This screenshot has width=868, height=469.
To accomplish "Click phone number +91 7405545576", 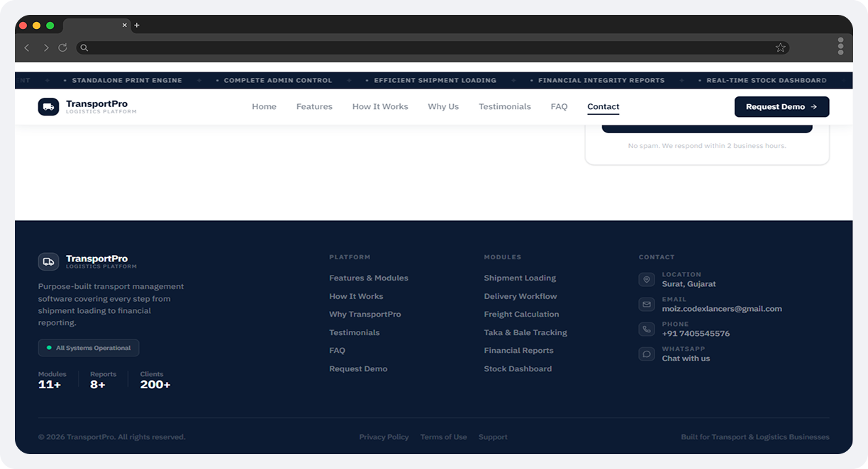I will click(x=696, y=334).
